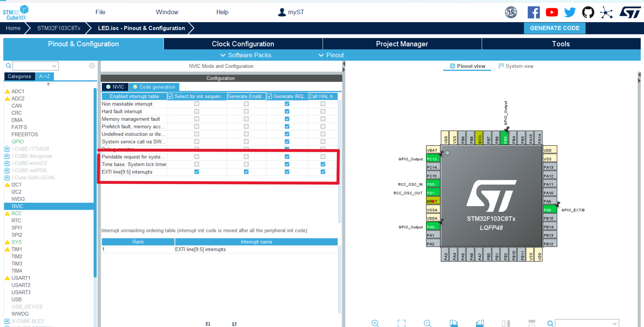
Task: Click the STM32CubeMX logo
Action: tap(15, 13)
